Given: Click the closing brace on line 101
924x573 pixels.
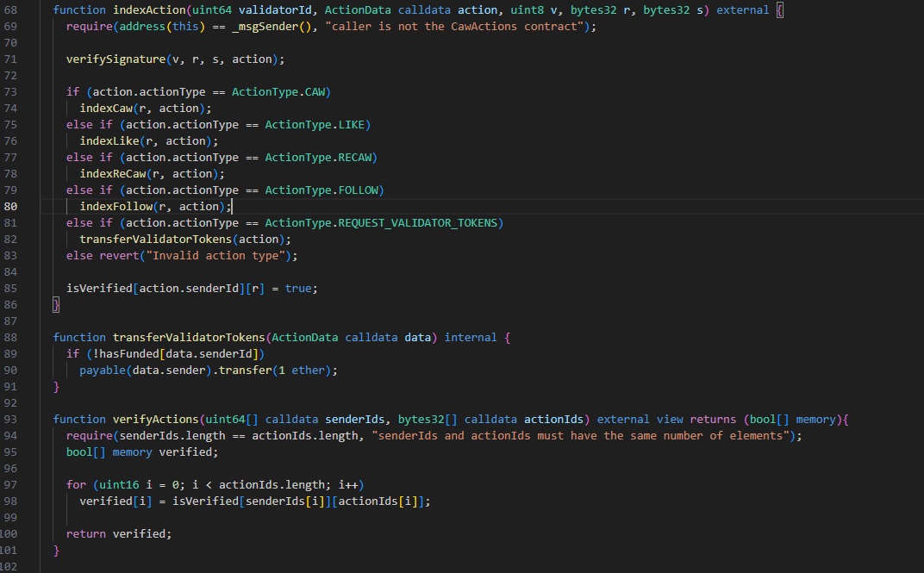Looking at the screenshot, I should (56, 550).
